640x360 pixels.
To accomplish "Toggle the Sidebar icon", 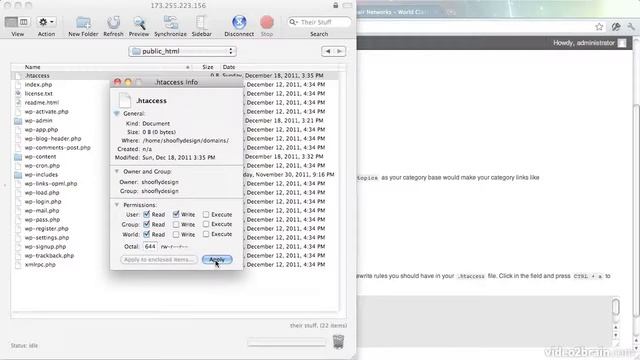I will (202, 22).
